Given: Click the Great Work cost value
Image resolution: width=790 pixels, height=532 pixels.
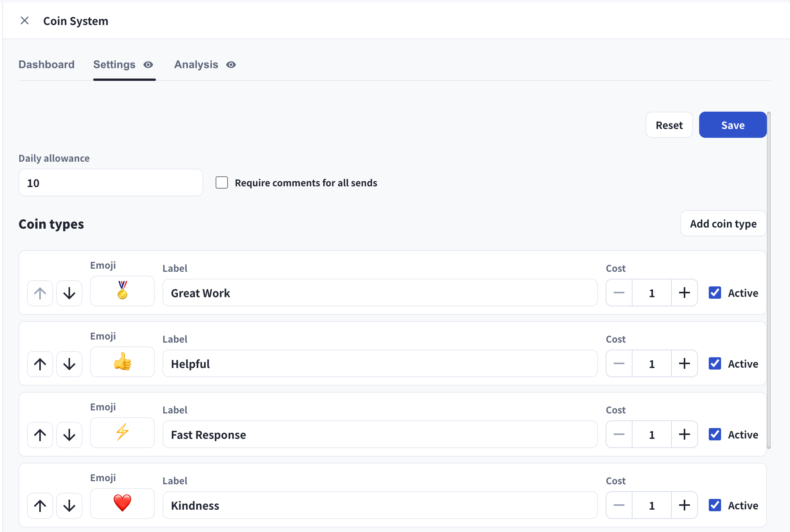Looking at the screenshot, I should point(652,293).
